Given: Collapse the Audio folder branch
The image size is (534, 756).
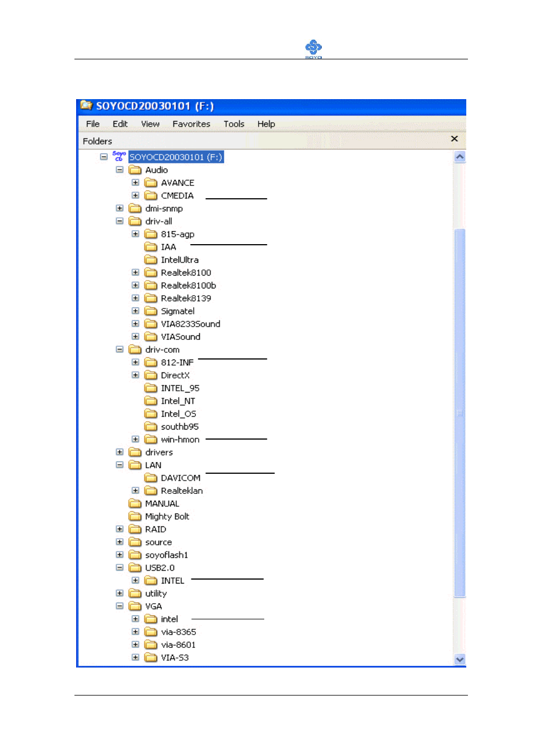Looking at the screenshot, I should click(119, 169).
